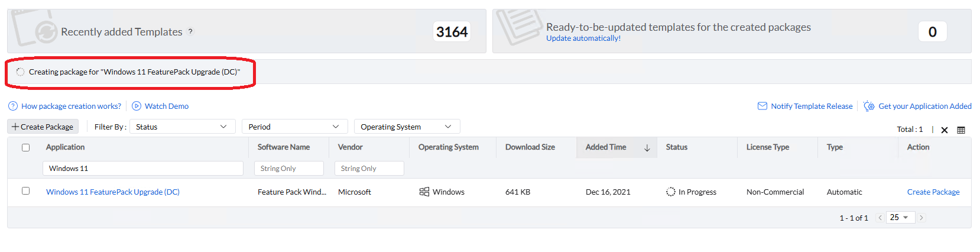Open the column chooser table icon
The image size is (980, 252).
coord(961,130)
